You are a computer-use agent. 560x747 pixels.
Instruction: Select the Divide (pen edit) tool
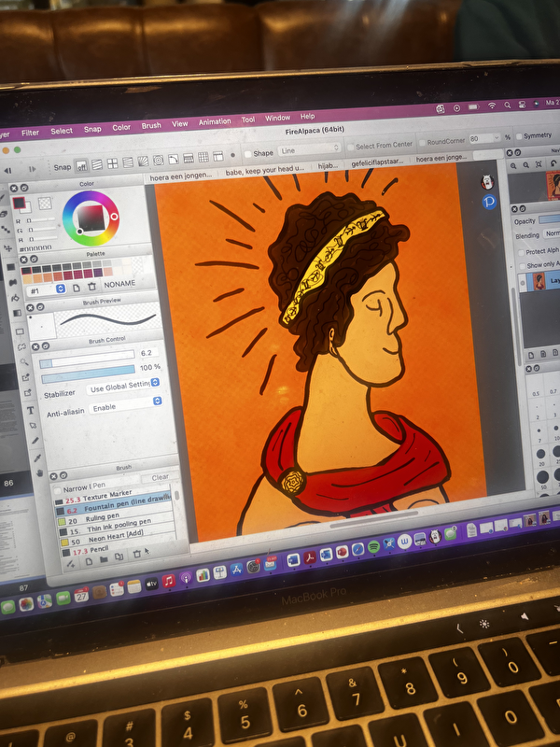coord(35,441)
